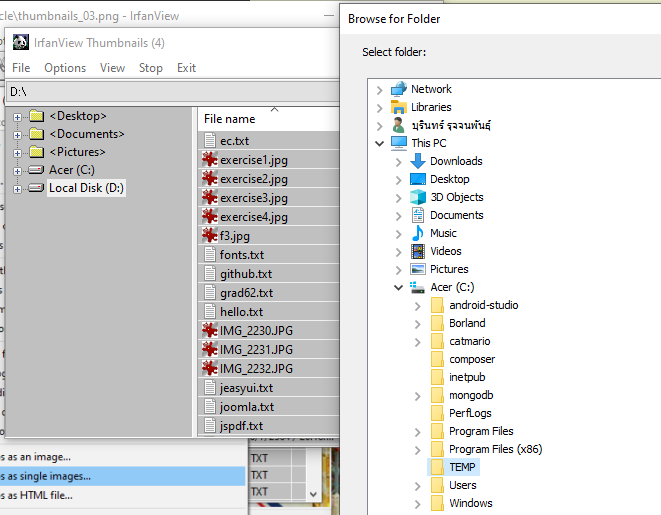The height and width of the screenshot is (515, 661).
Task: Click the image icon next to IMG_2231.JPG
Action: (209, 350)
